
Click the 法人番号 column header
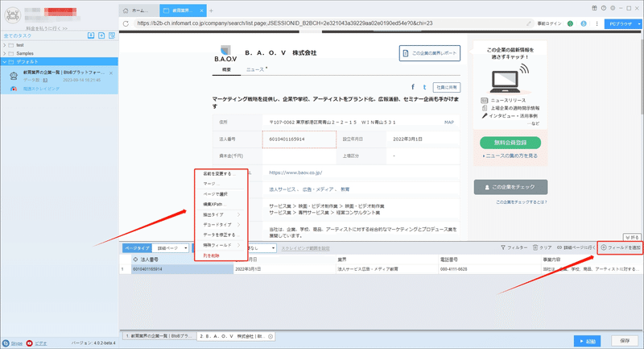coord(183,260)
